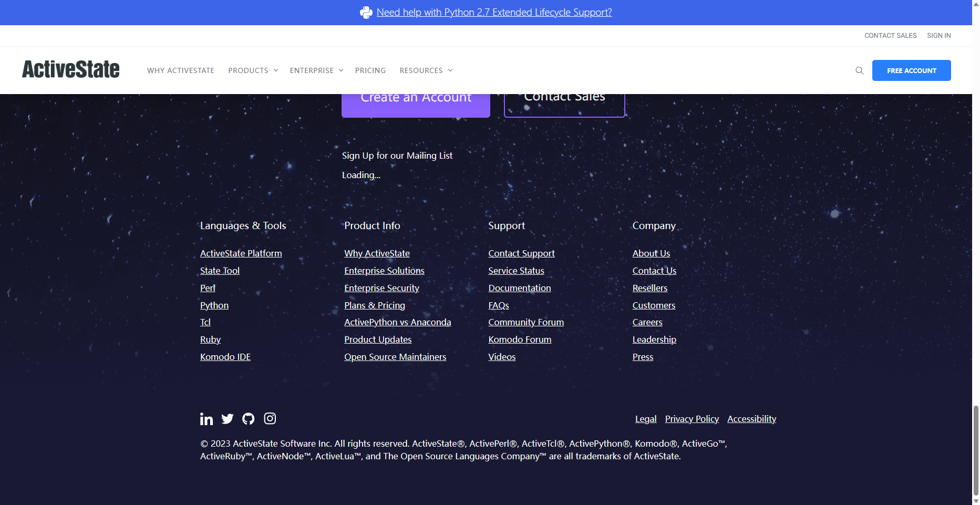980x505 pixels.
Task: Click the Free Account button
Action: [x=912, y=70]
